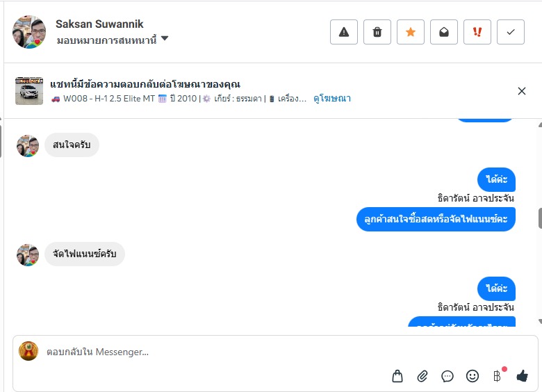This screenshot has width=542, height=392.
Task: Open Saksan Suwannik's profile picture
Action: pyautogui.click(x=28, y=32)
